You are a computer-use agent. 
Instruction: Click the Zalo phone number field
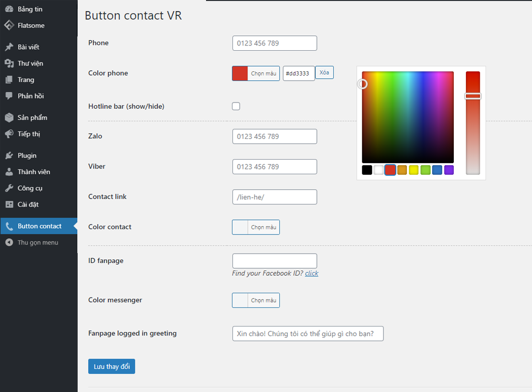click(x=275, y=136)
